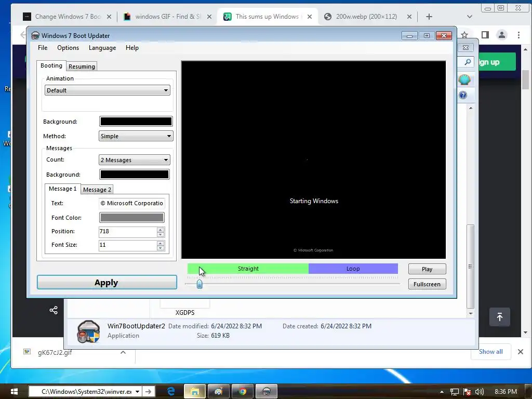Toggle Chrome side panel icon

pyautogui.click(x=485, y=35)
